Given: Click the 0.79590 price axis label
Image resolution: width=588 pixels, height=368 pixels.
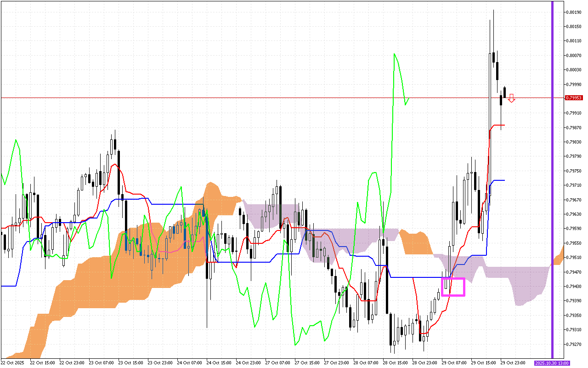Looking at the screenshot, I should [x=574, y=228].
